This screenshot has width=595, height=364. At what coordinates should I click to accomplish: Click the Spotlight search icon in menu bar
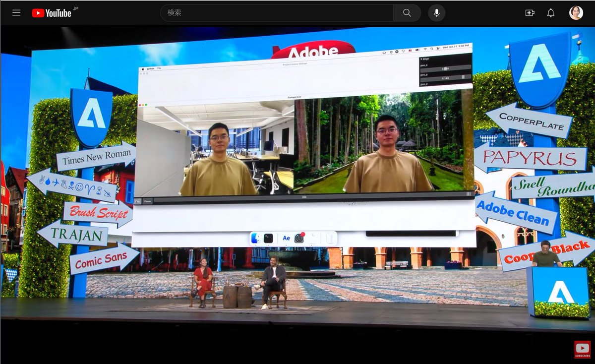[x=431, y=48]
